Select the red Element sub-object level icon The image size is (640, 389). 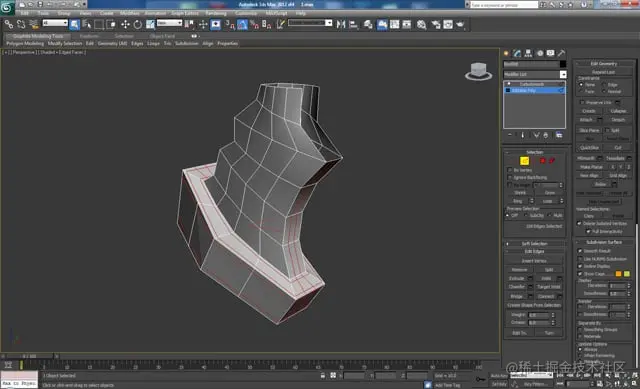pos(552,161)
